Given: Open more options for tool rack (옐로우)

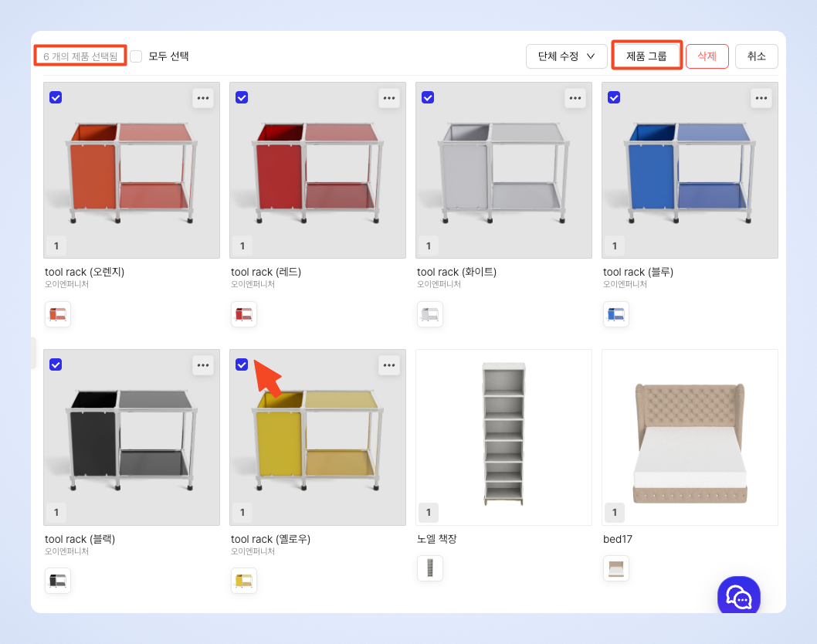Looking at the screenshot, I should click(389, 365).
